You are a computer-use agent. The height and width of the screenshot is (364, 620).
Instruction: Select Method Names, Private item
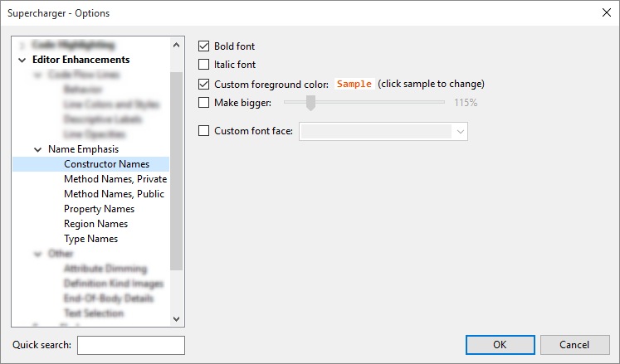click(115, 179)
